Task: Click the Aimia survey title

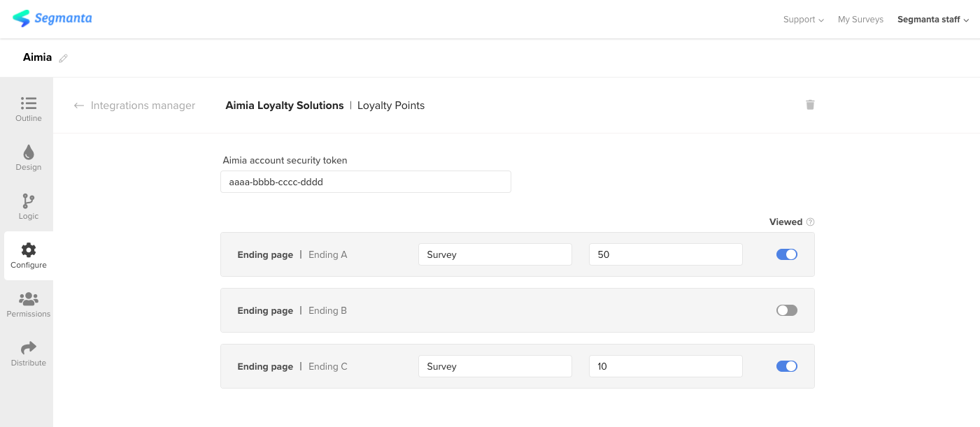Action: tap(37, 57)
